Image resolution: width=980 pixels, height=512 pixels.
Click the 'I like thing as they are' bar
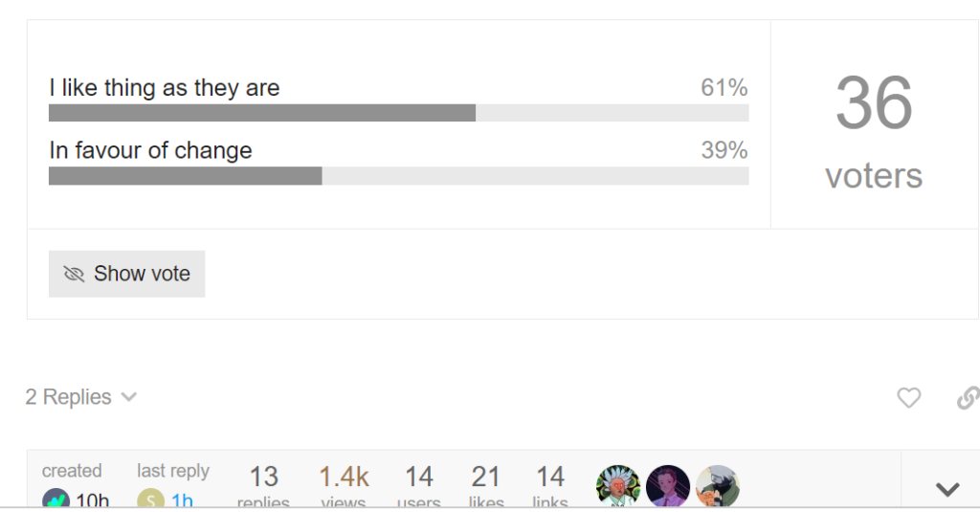coord(398,113)
